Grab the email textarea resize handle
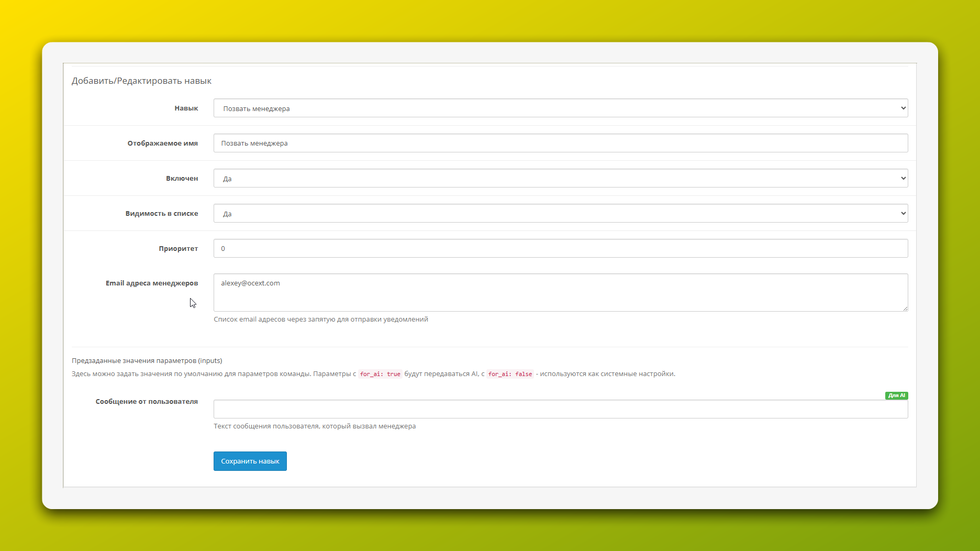This screenshot has height=551, width=980. click(905, 308)
